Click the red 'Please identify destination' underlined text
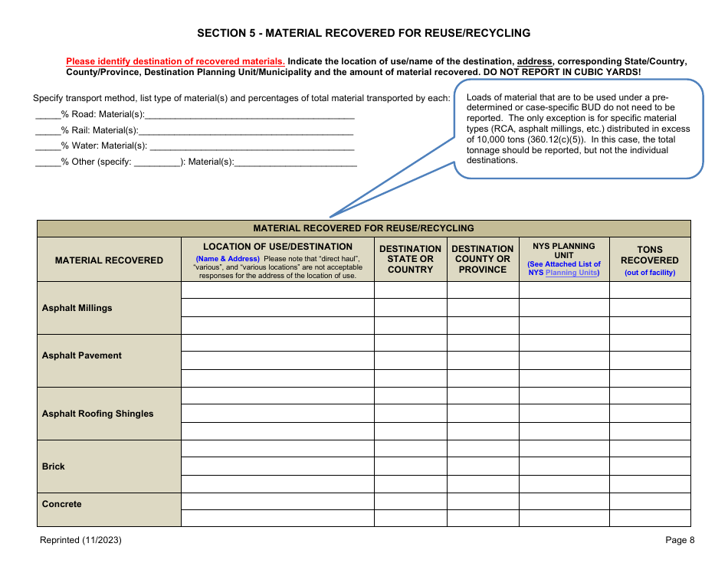The width and height of the screenshot is (728, 563). (x=175, y=61)
